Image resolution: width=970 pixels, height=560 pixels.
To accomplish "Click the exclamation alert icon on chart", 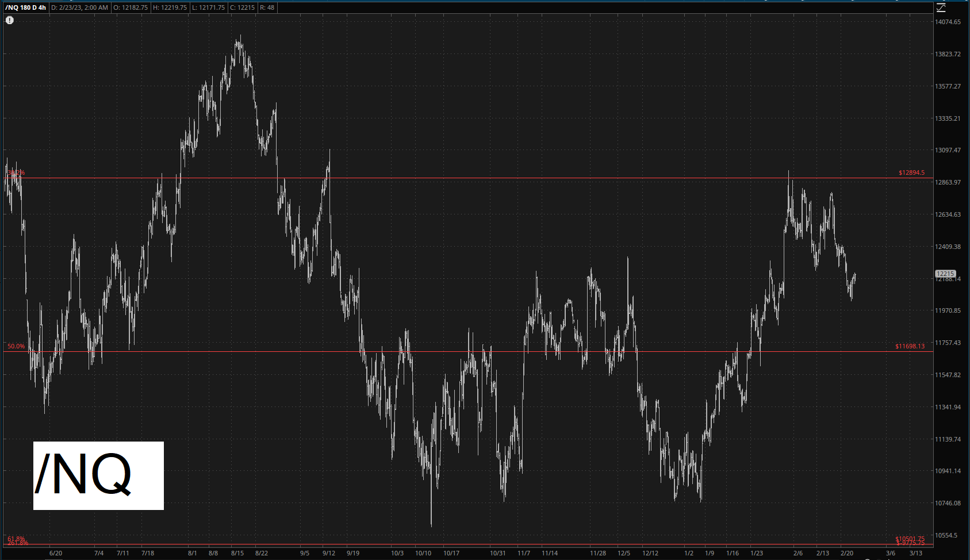I will click(10, 20).
